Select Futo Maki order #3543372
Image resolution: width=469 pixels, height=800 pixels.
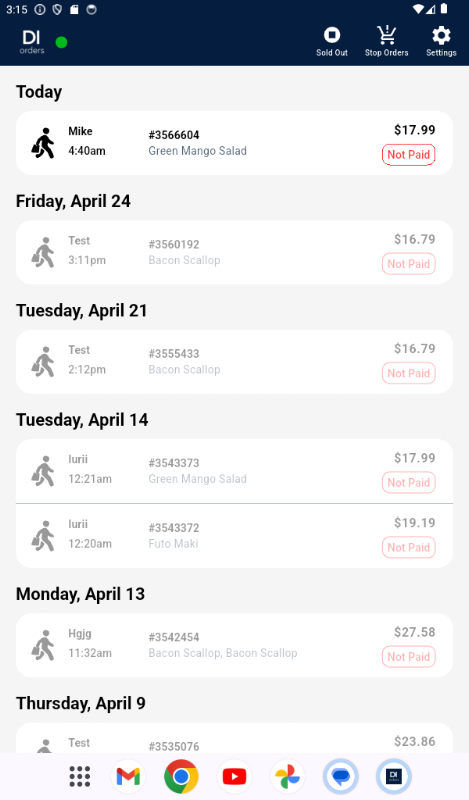tap(234, 536)
